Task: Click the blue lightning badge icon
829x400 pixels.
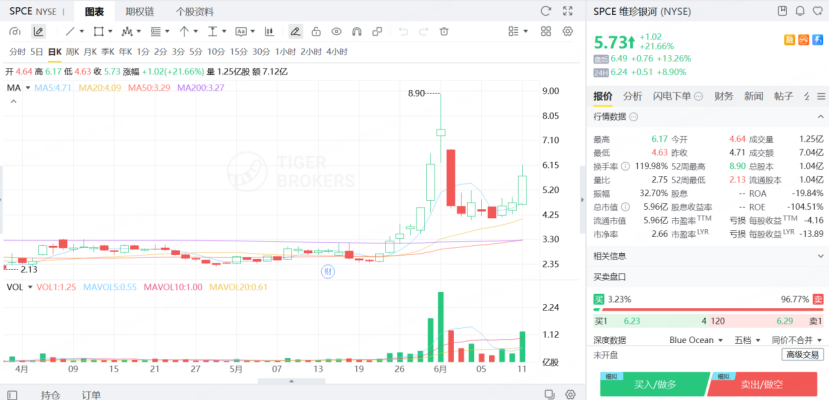Action: click(x=818, y=40)
